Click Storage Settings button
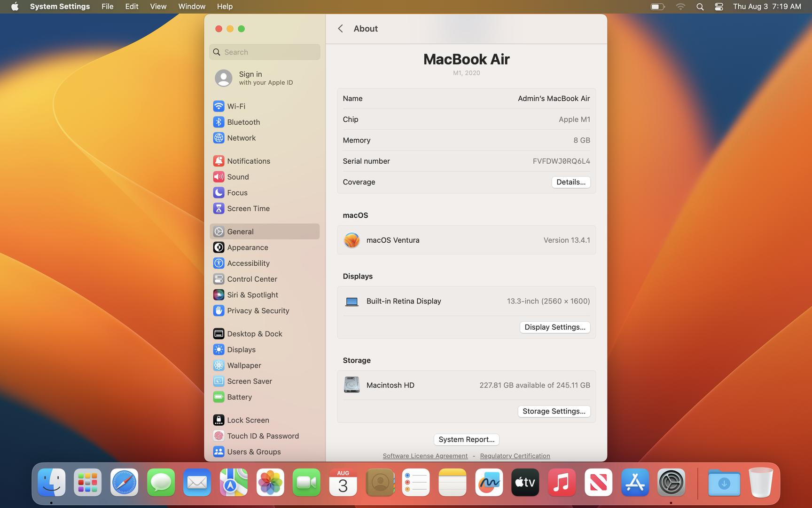The image size is (812, 508). click(554, 411)
